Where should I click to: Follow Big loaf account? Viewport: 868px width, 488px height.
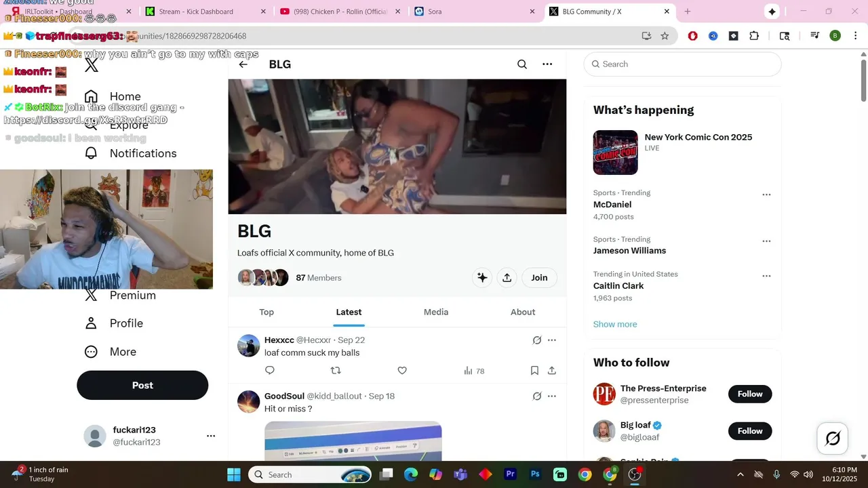tap(750, 430)
